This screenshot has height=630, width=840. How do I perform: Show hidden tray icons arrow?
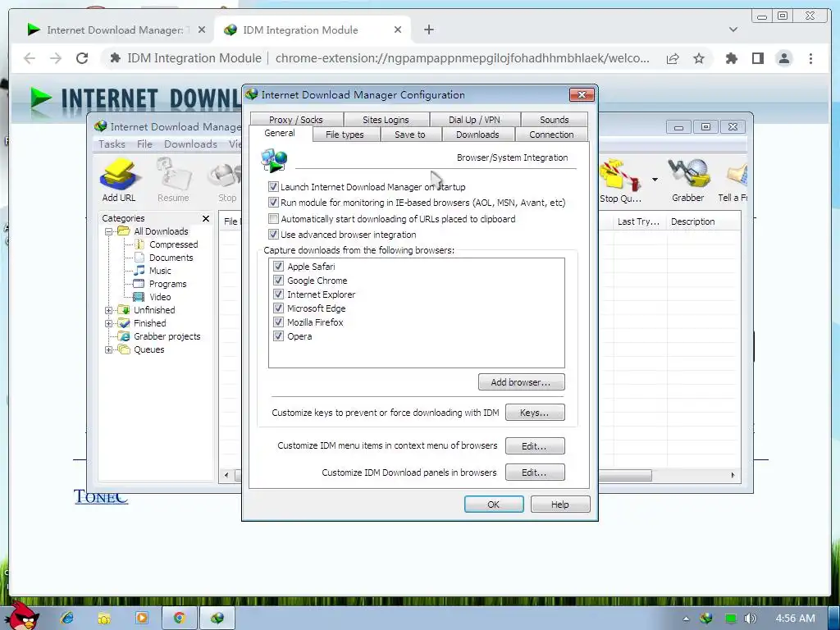click(x=686, y=619)
